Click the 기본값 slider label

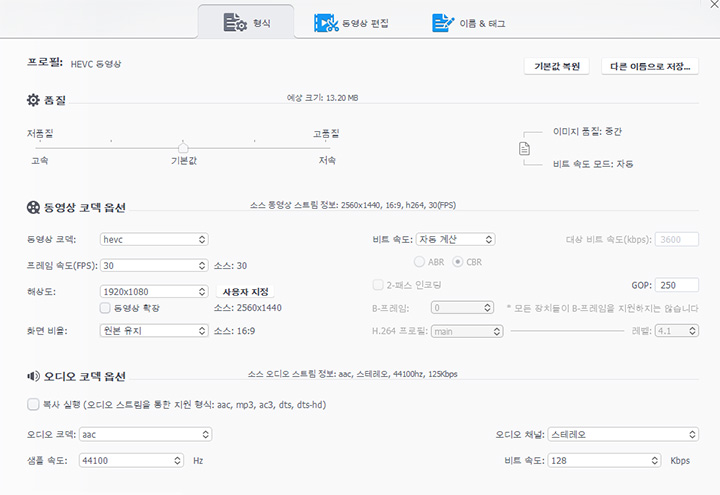[184, 161]
